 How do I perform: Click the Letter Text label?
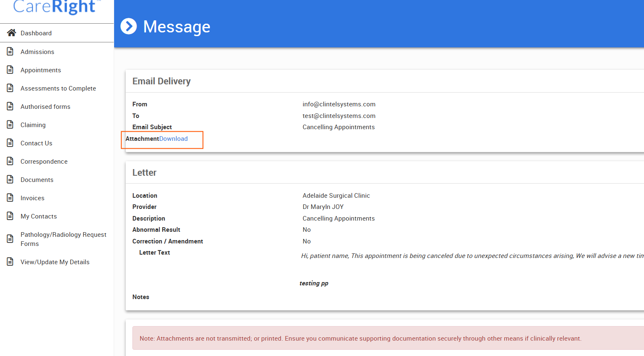[154, 253]
